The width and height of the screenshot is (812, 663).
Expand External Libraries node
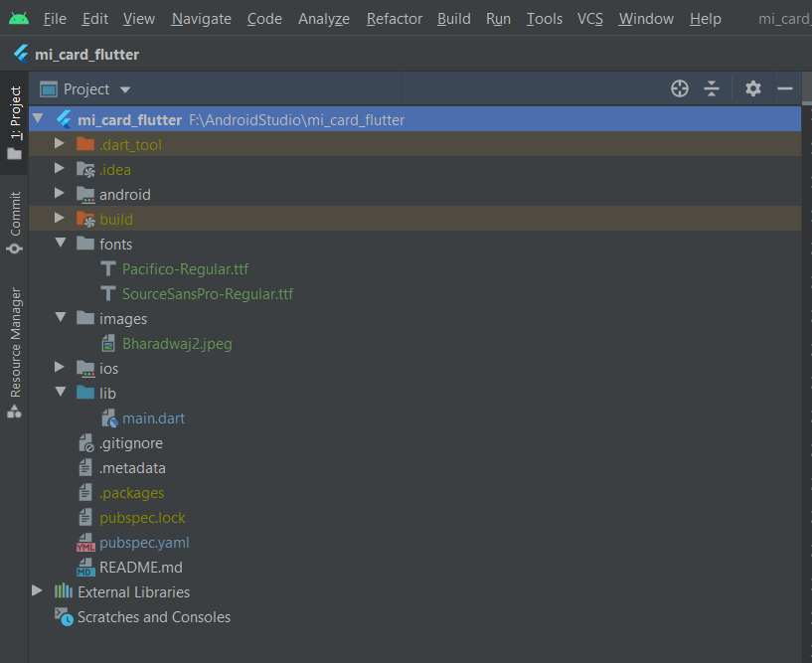point(38,591)
